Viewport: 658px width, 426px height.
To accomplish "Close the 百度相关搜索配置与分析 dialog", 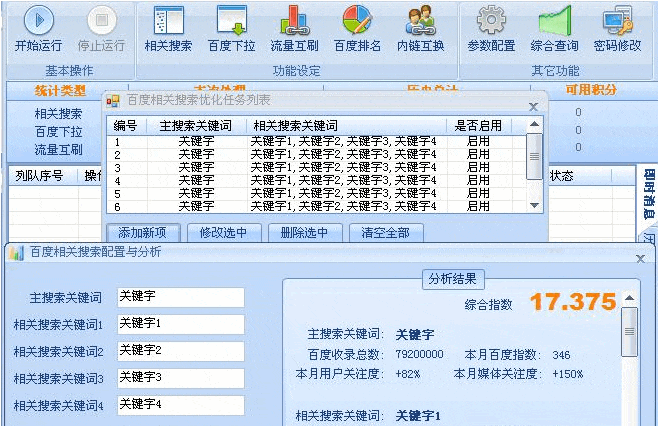I will pos(640,259).
